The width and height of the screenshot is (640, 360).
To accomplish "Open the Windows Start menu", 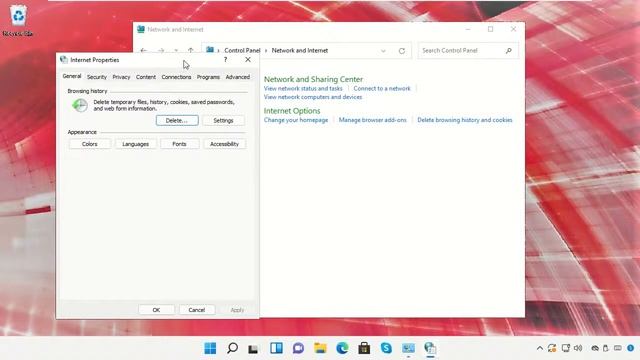I will tap(210, 348).
